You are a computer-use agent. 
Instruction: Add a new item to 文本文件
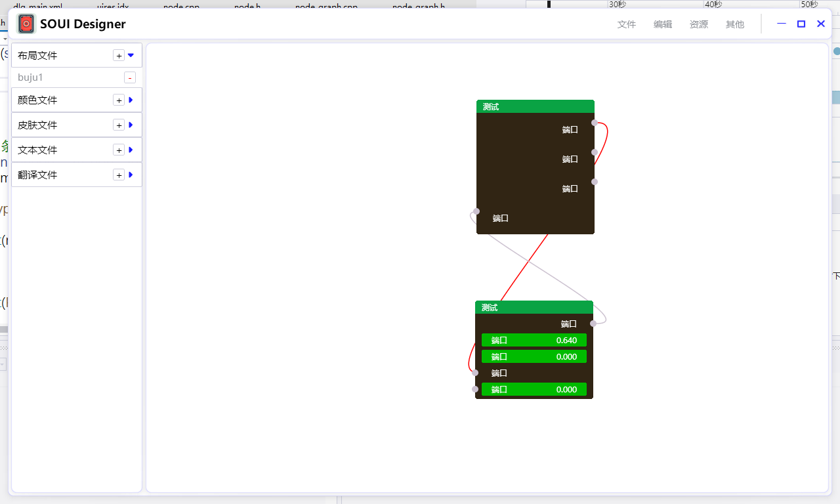tap(119, 150)
